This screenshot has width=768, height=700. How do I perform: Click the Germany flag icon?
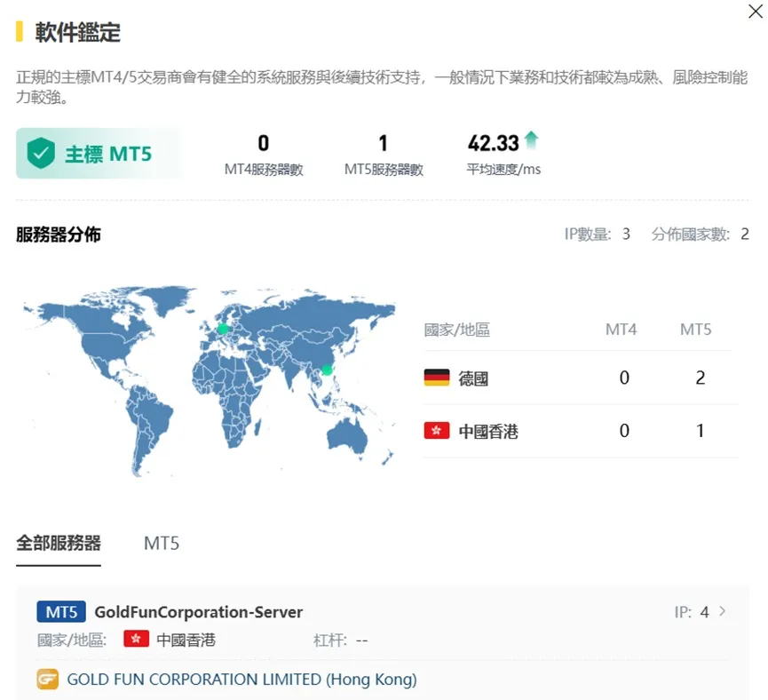pyautogui.click(x=437, y=378)
